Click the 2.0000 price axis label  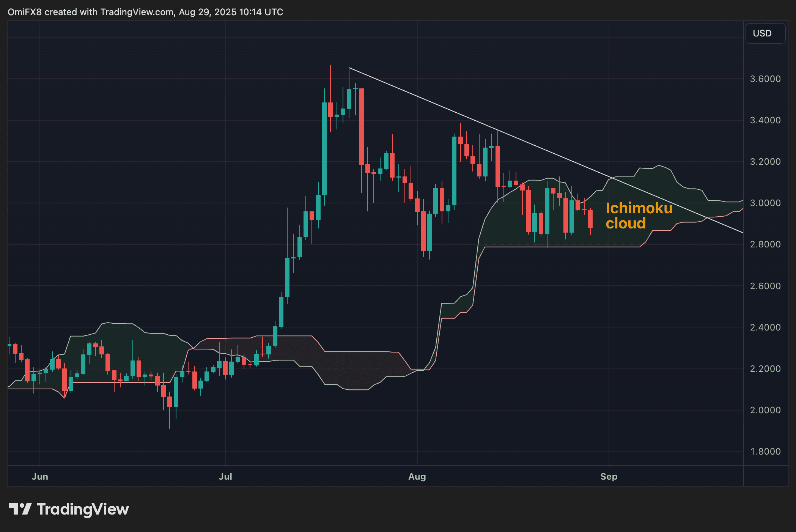(765, 410)
